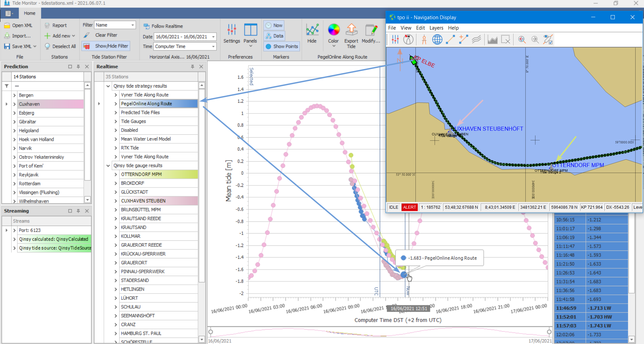Toggle the Show/Hide Filter button
The width and height of the screenshot is (644, 344).
pyautogui.click(x=106, y=46)
